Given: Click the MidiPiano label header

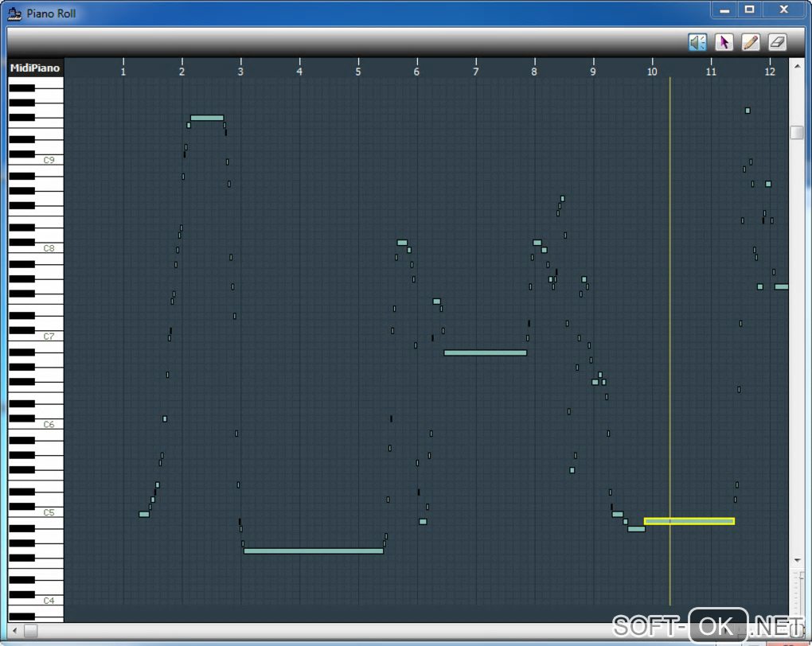Looking at the screenshot, I should point(35,68).
